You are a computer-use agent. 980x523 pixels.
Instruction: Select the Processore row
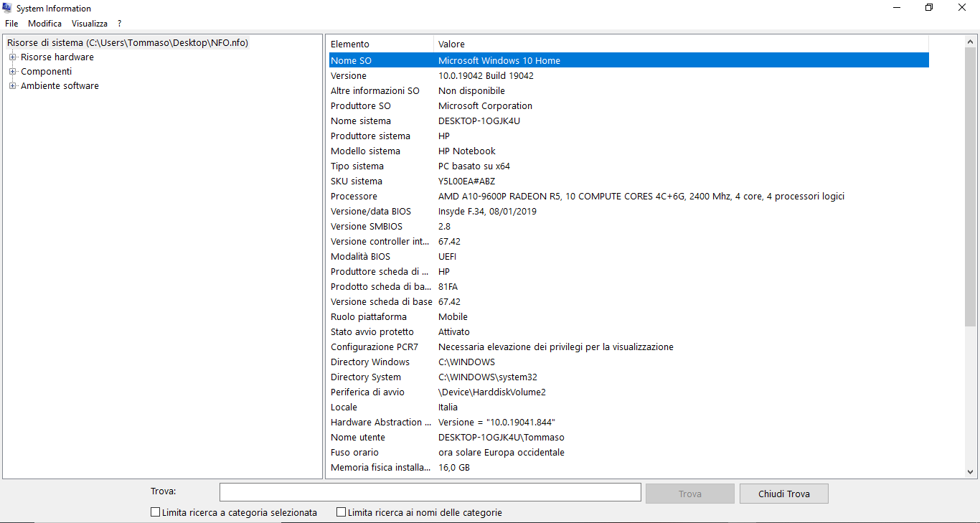pos(629,196)
